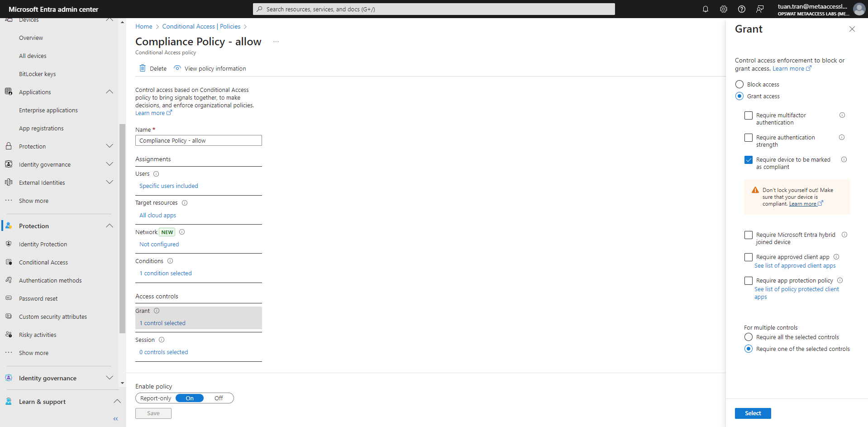
Task: Open Specific users included link
Action: 169,186
